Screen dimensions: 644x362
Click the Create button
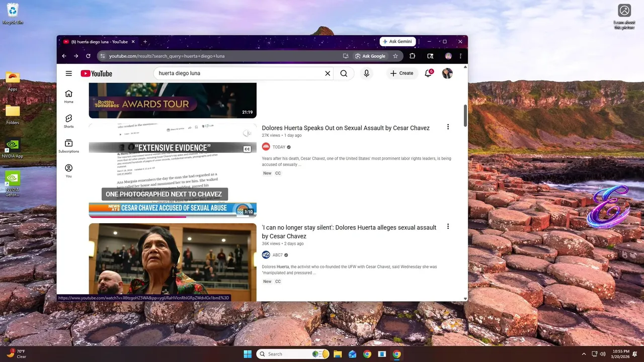(401, 73)
